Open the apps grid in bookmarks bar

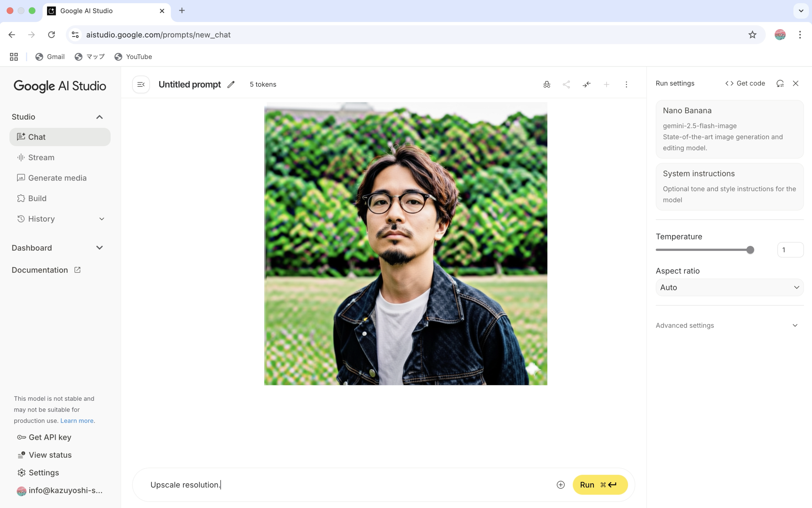[x=14, y=57]
